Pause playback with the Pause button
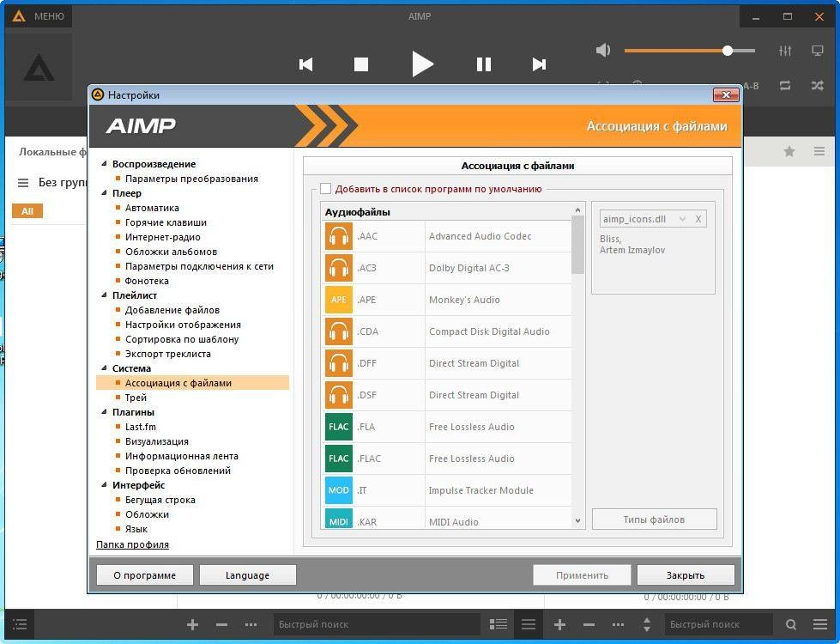 click(484, 64)
